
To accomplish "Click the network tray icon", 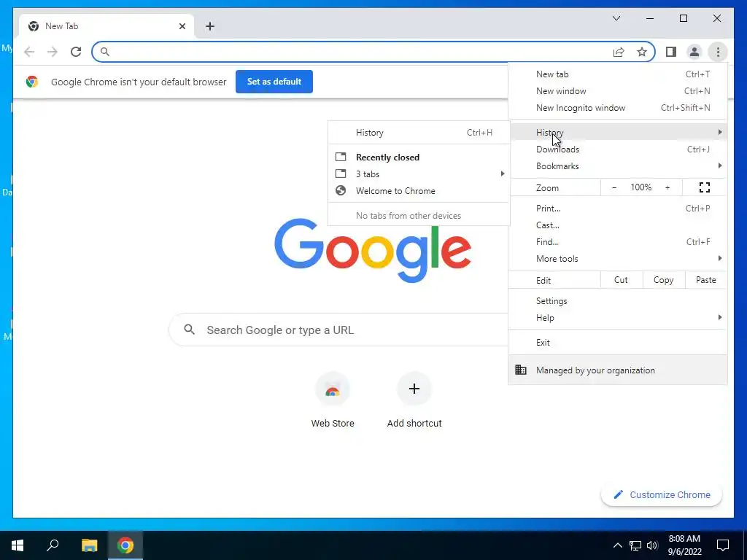I will pyautogui.click(x=635, y=545).
